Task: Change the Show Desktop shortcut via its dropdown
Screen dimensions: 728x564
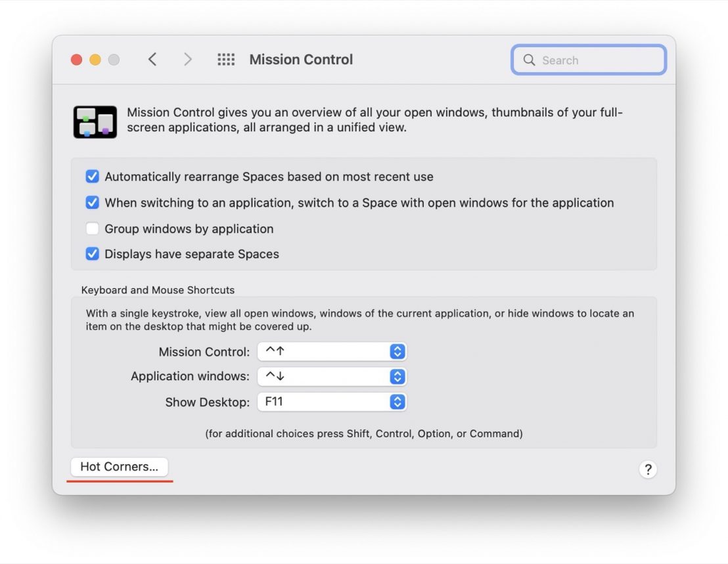Action: tap(332, 402)
